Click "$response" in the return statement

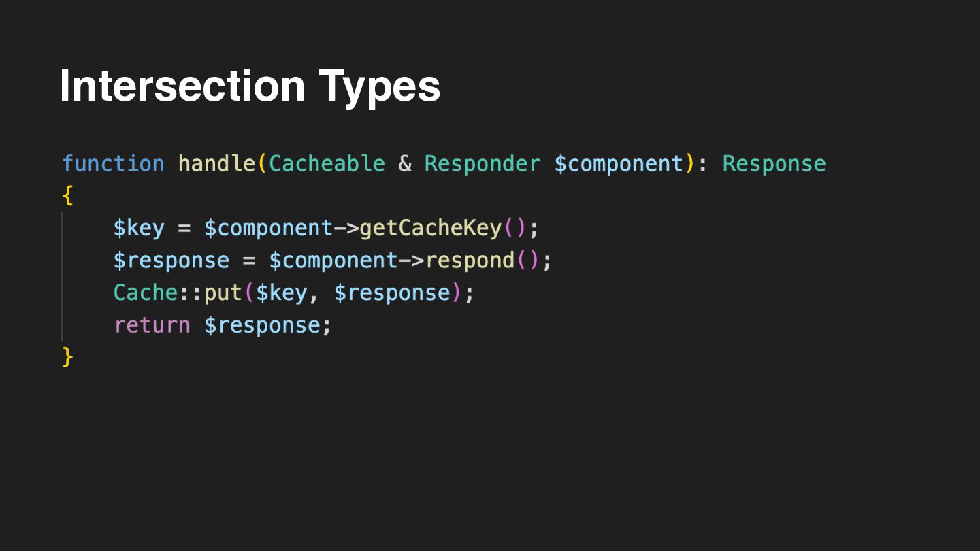click(x=262, y=325)
